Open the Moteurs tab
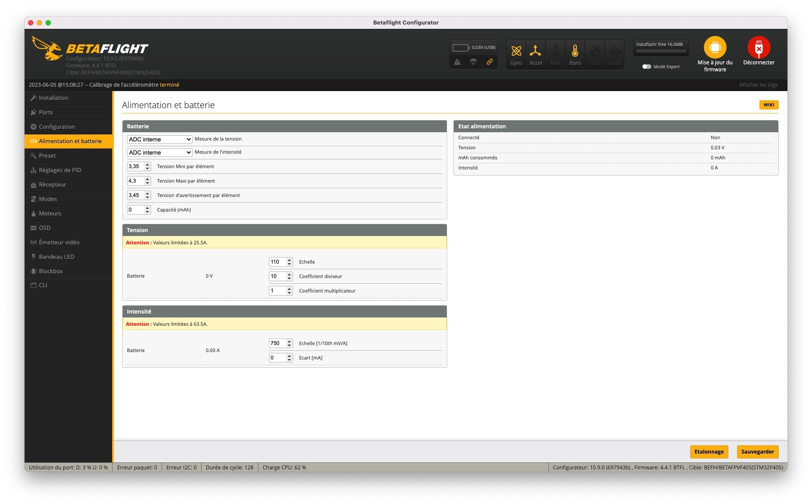812x504 pixels. point(68,213)
